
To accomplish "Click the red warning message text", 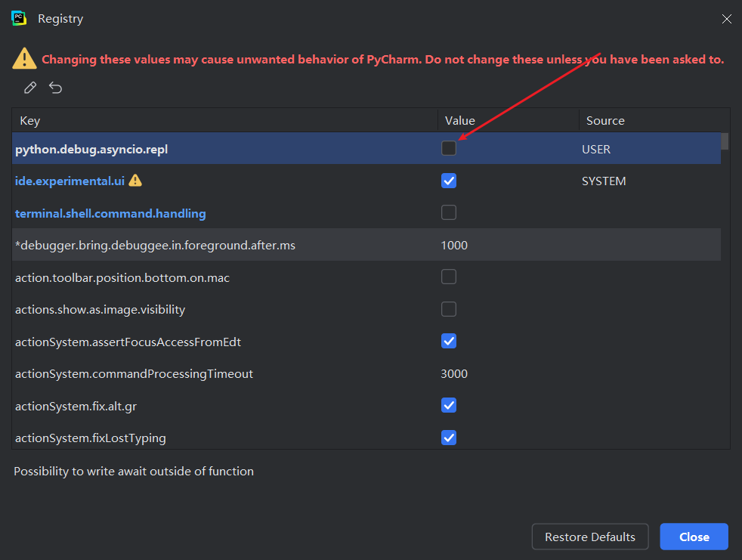I will click(x=383, y=59).
